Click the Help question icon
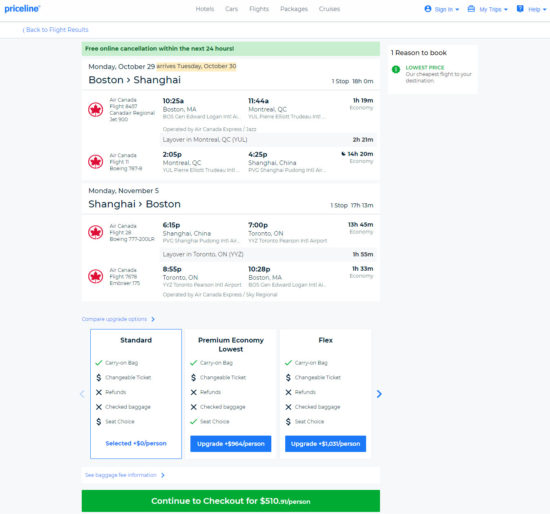The image size is (550, 514). [x=520, y=9]
